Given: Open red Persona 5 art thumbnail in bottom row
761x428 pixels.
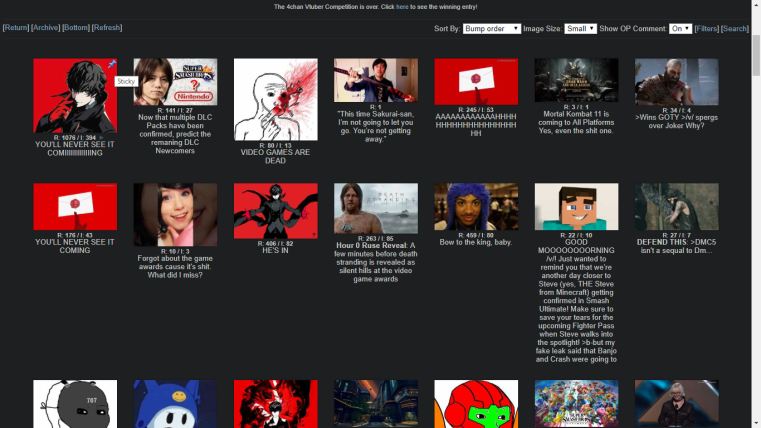Looking at the screenshot, I should point(276,404).
